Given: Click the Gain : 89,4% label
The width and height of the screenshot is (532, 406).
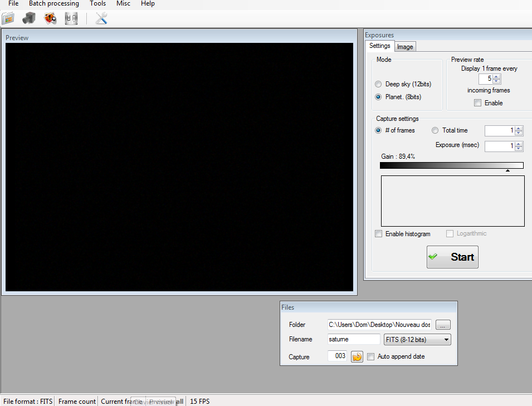Looking at the screenshot, I should pyautogui.click(x=398, y=156).
